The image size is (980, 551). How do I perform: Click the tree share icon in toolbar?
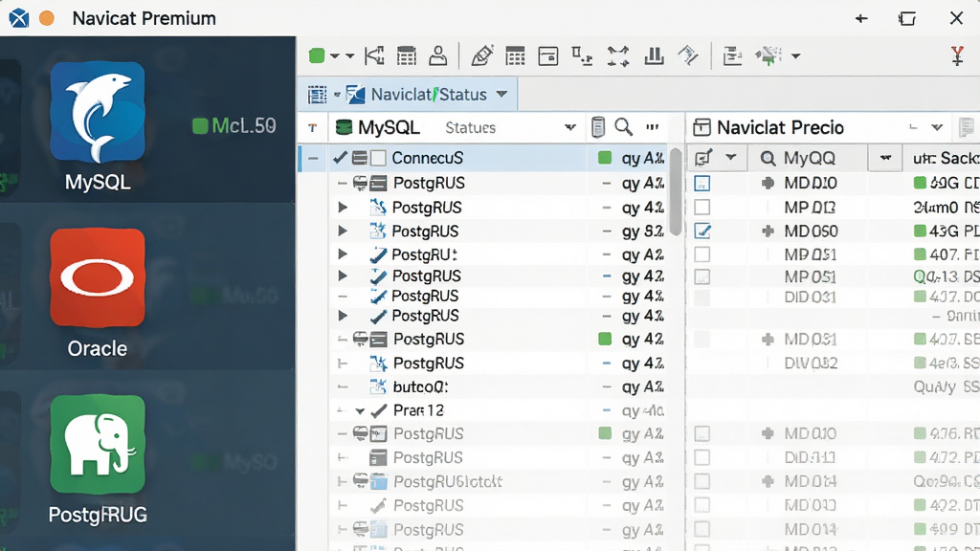(374, 56)
